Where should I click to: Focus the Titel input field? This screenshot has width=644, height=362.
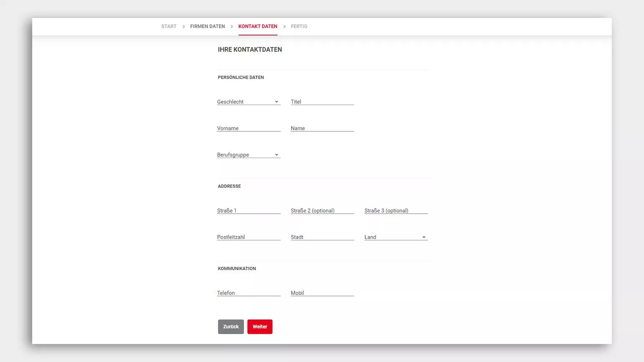pos(322,102)
